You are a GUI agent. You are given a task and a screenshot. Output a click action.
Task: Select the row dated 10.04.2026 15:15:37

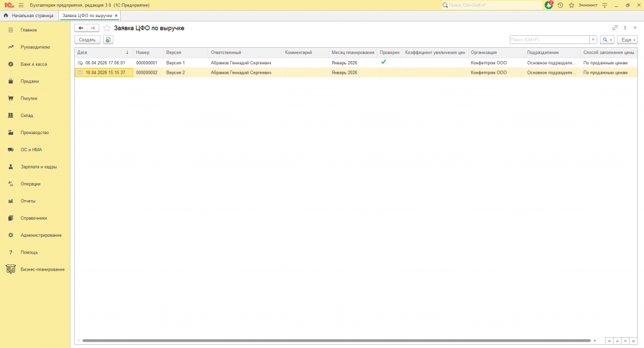356,73
